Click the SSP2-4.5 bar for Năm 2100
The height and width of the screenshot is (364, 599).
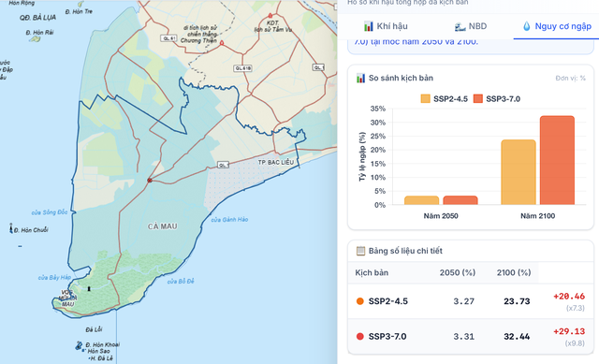(519, 172)
